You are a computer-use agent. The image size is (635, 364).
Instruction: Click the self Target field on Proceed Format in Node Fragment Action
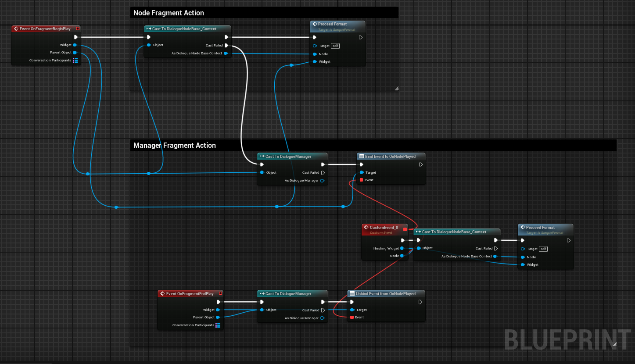coord(335,46)
